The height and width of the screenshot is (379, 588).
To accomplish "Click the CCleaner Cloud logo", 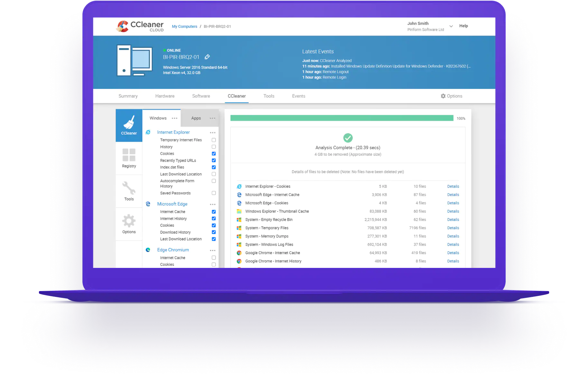I will pos(140,26).
